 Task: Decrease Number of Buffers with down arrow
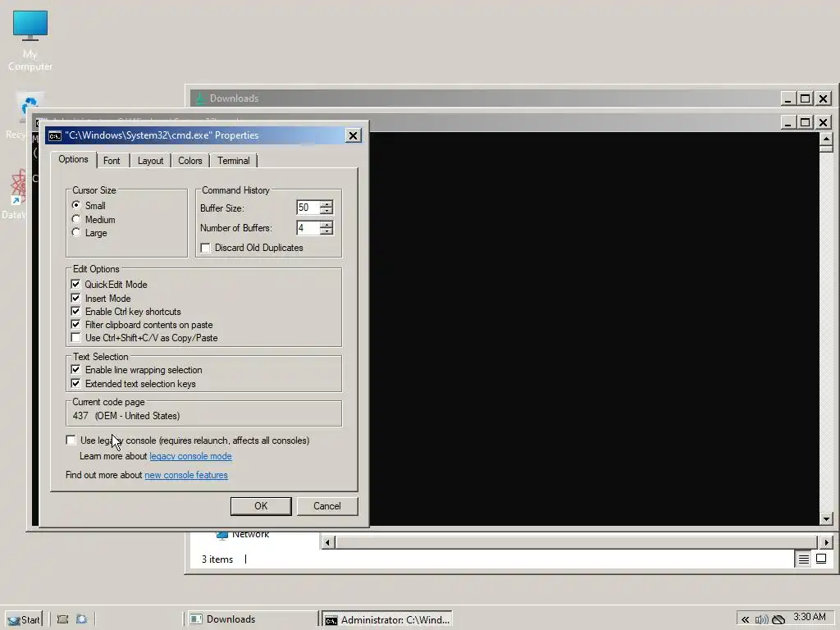tap(326, 231)
